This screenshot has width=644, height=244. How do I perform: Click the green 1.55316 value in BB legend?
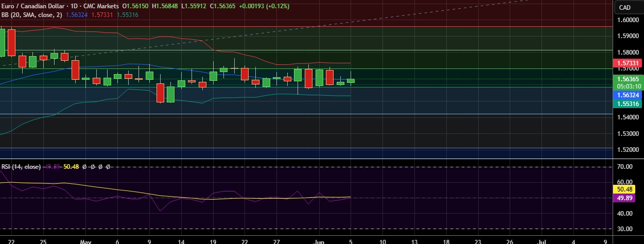click(127, 15)
